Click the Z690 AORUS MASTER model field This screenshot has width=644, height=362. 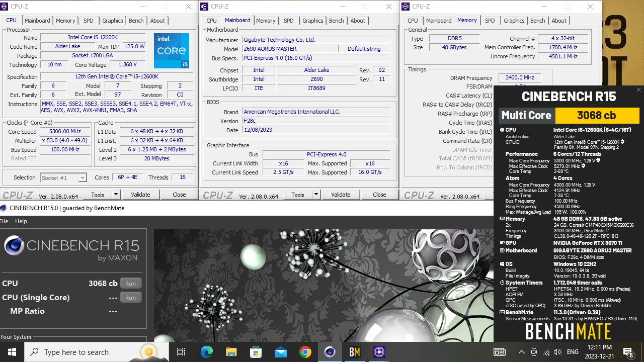click(289, 49)
